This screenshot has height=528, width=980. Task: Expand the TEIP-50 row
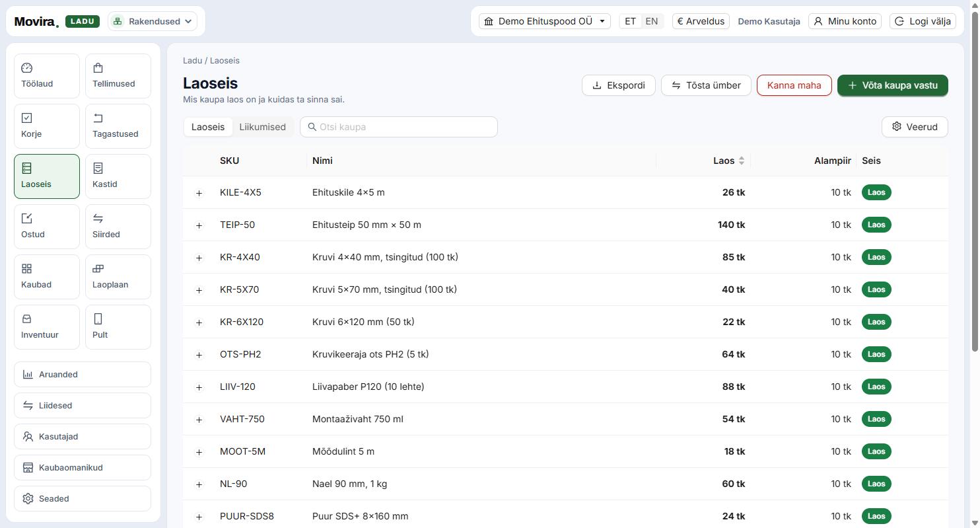pos(199,225)
